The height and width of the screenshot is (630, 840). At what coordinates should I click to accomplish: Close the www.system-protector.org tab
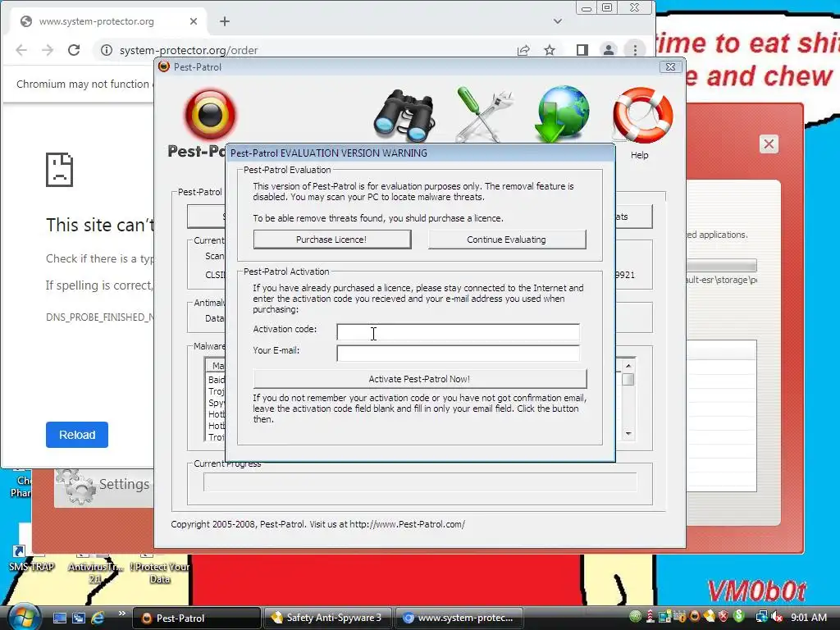coord(194,21)
